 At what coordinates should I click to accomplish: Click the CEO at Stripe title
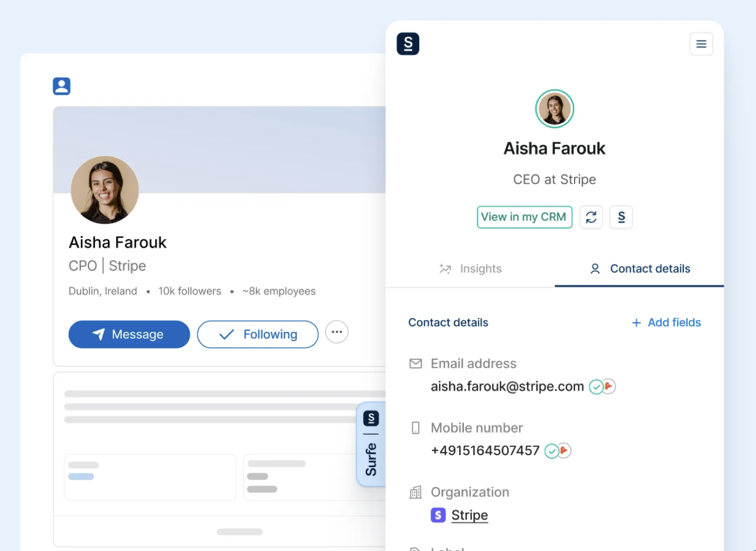[x=554, y=179]
